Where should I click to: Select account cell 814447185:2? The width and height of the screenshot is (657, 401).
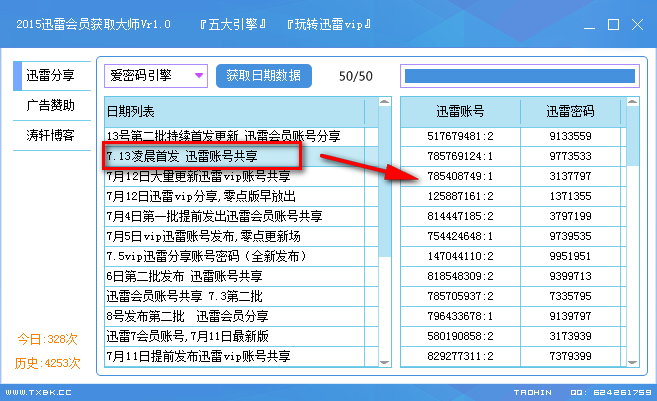click(460, 216)
